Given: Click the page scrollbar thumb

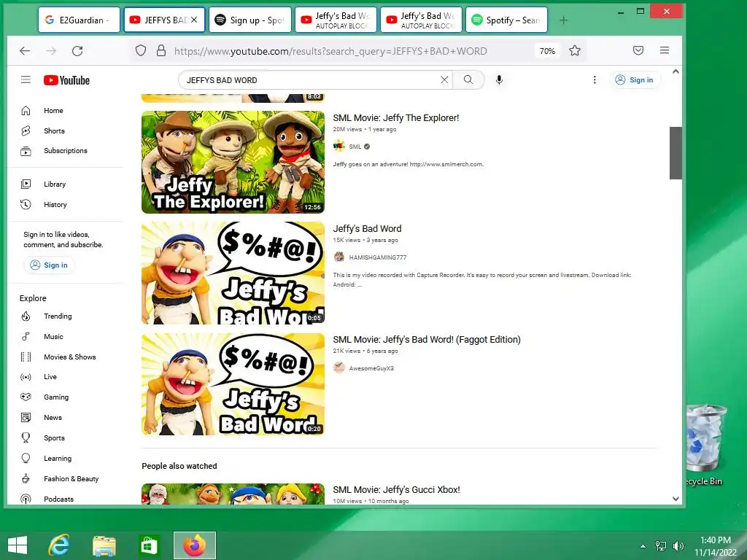Looking at the screenshot, I should (x=676, y=153).
